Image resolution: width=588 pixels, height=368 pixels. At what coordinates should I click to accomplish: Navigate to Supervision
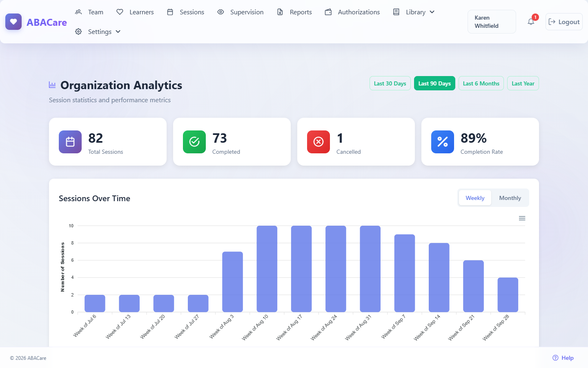pyautogui.click(x=241, y=12)
